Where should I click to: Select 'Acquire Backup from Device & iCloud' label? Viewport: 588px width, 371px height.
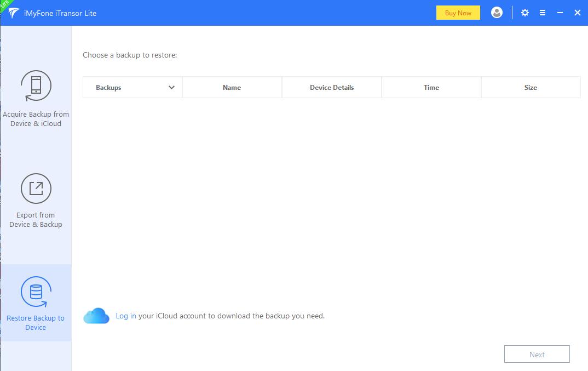click(x=36, y=119)
